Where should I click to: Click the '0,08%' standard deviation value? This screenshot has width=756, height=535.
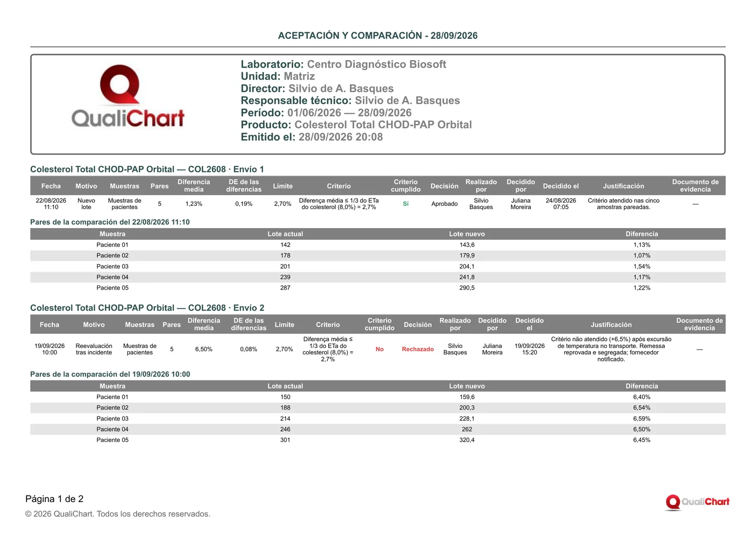[248, 349]
